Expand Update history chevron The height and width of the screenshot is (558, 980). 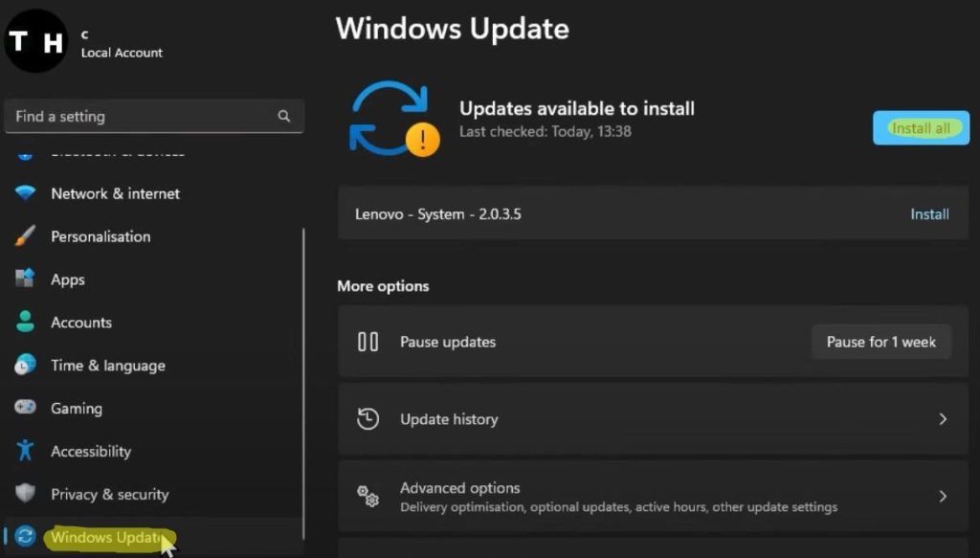point(943,418)
